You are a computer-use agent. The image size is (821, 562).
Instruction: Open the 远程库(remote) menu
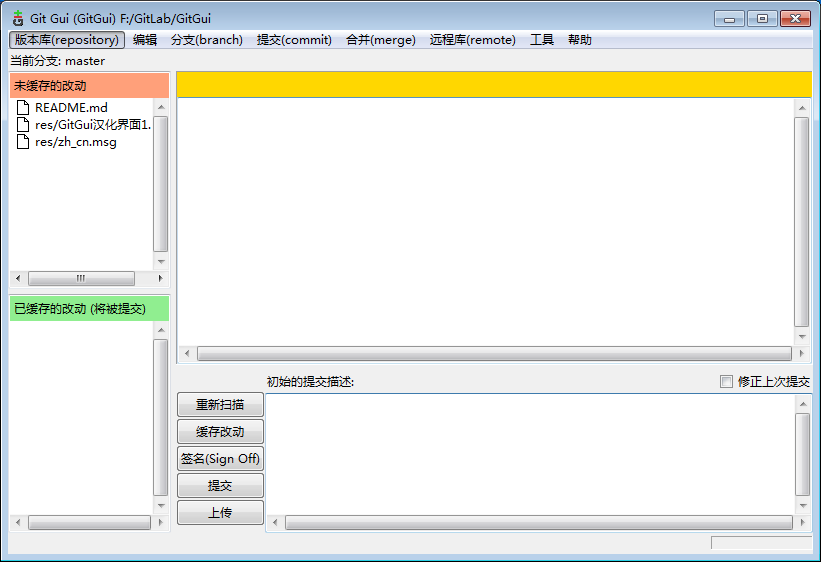(x=472, y=40)
